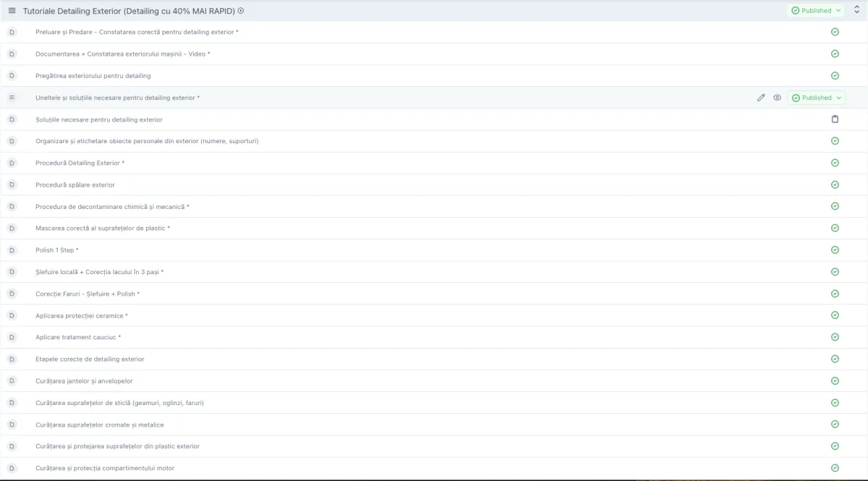Click document icon beside Corecție Faruri row
Screen dimensions: 868x481
pos(12,294)
